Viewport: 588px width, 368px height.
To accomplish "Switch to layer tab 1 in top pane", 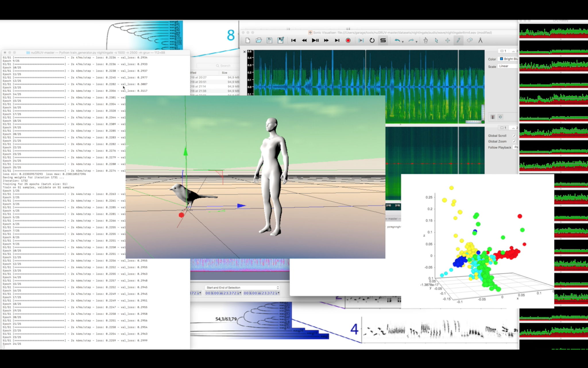I will coord(503,51).
